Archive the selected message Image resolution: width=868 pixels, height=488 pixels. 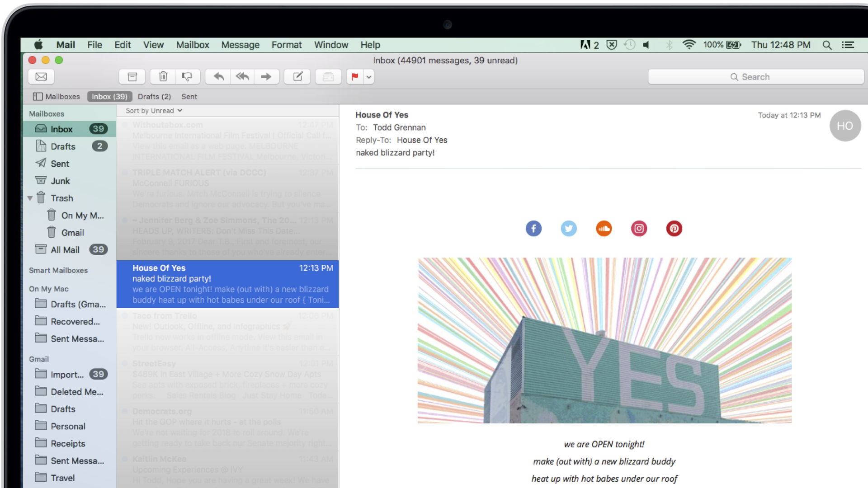132,77
